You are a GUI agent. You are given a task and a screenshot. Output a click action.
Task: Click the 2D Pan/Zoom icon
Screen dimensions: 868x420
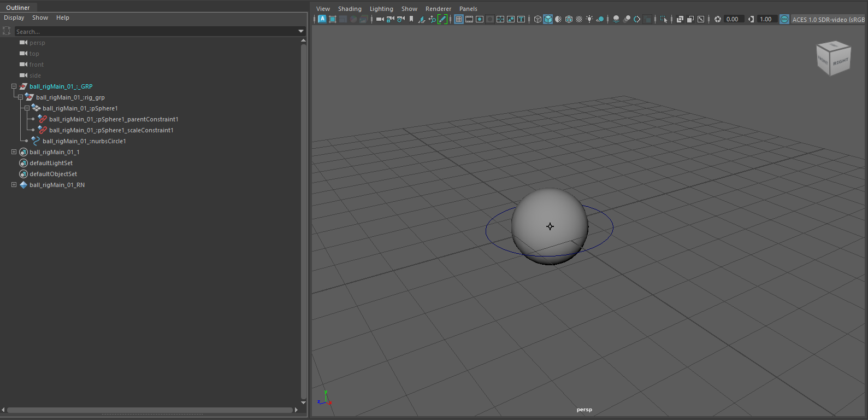click(x=432, y=19)
